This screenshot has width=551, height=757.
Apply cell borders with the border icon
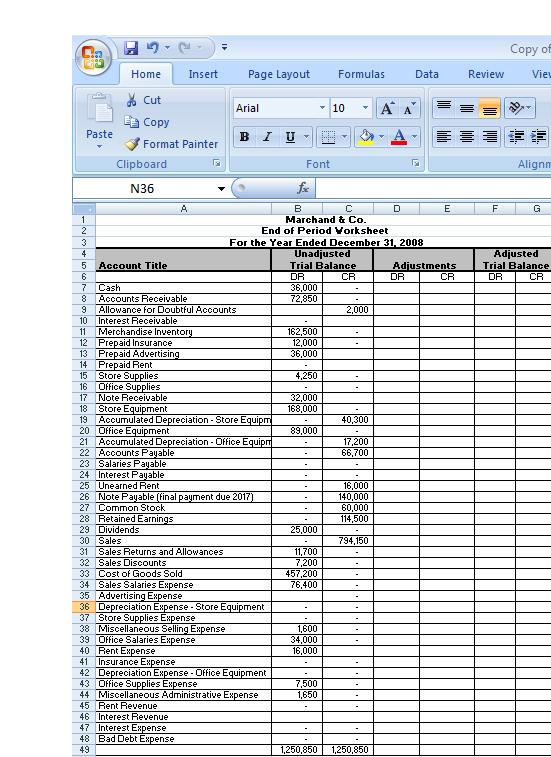pyautogui.click(x=328, y=137)
